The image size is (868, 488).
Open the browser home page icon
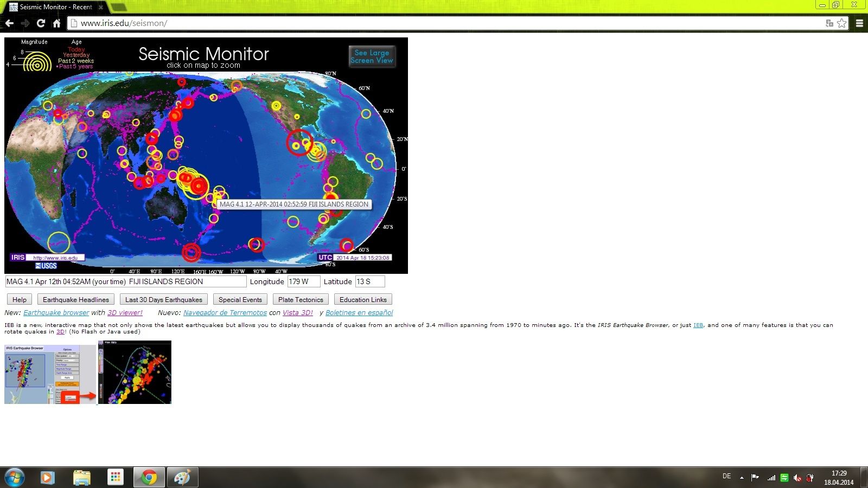[56, 23]
